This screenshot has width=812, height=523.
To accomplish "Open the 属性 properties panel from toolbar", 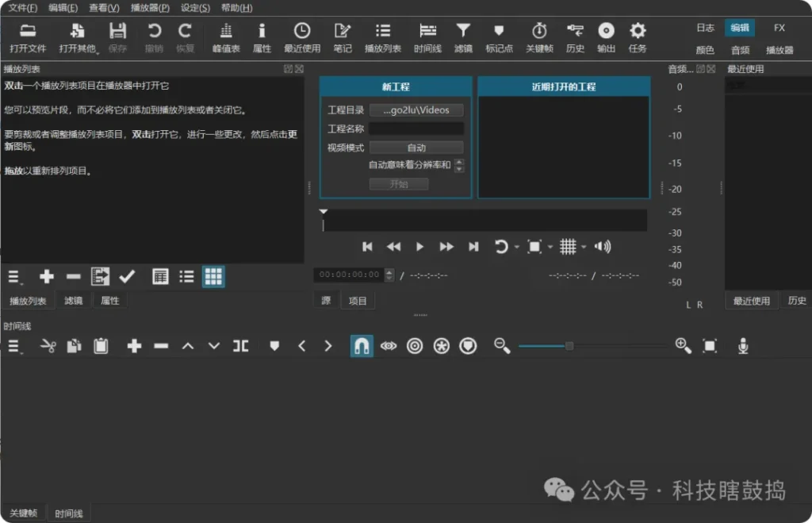I will point(262,38).
